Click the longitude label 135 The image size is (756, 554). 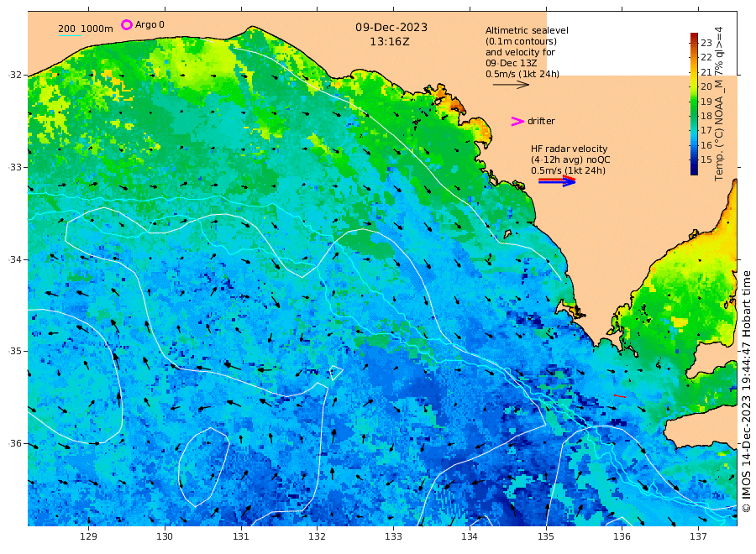546,536
